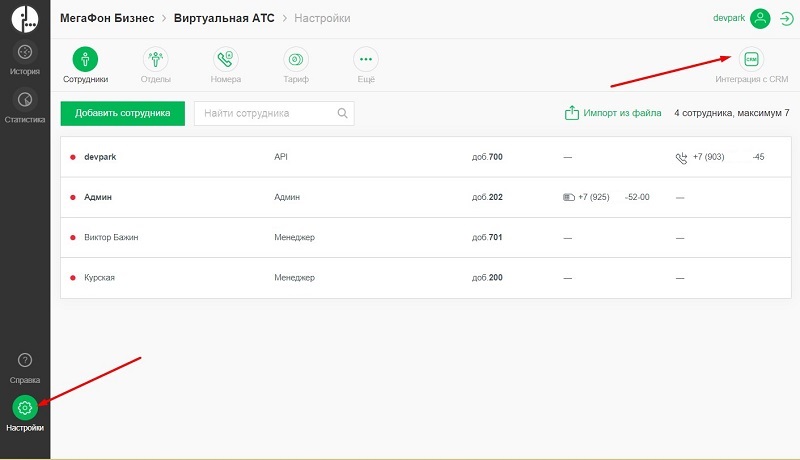Click extension доб.200
This screenshot has width=800, height=460.
click(487, 277)
